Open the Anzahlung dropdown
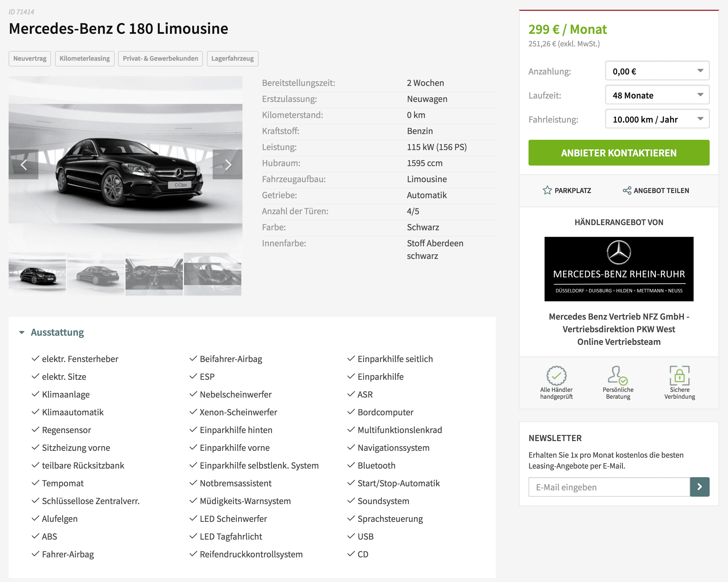 pos(657,71)
